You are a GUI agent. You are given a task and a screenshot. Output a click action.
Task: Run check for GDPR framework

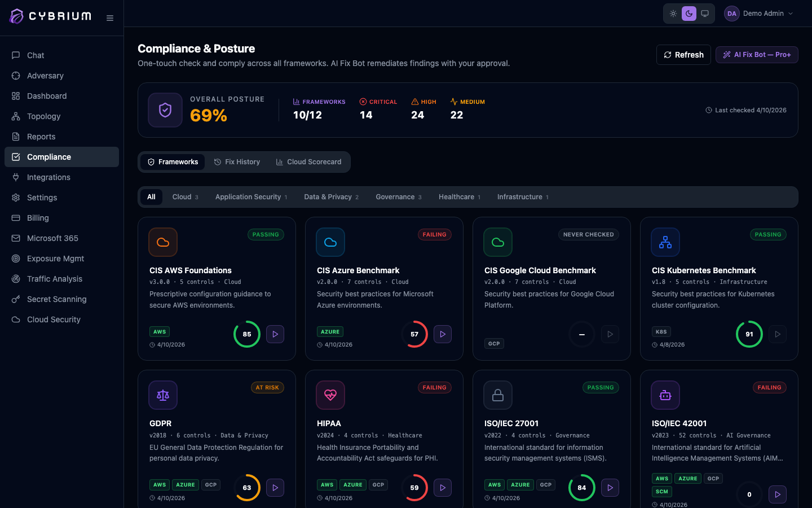[x=275, y=488]
